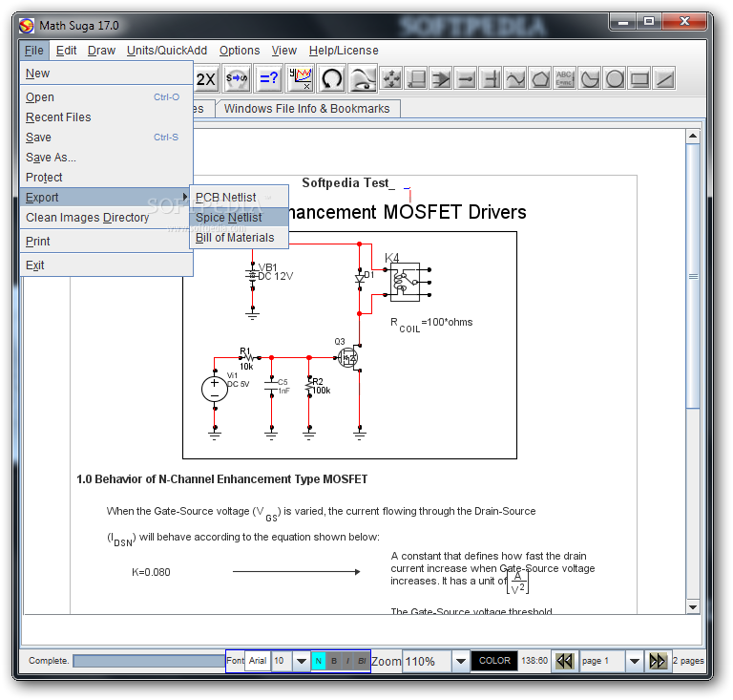Toggle italic font style I button

pos(347,661)
